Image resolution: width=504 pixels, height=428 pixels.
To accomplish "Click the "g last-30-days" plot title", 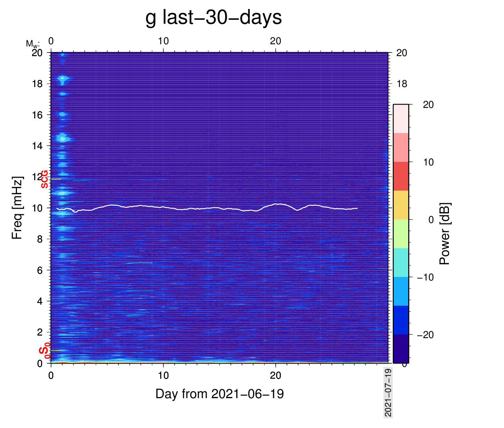I will (x=213, y=17).
